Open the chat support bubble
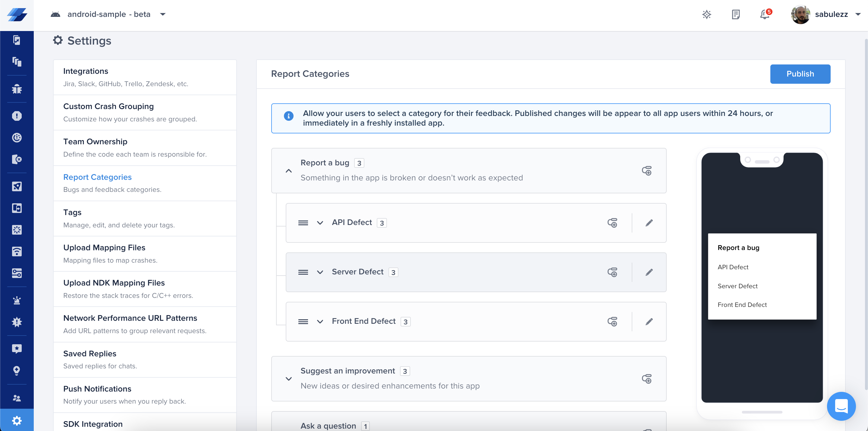868x431 pixels. 841,406
